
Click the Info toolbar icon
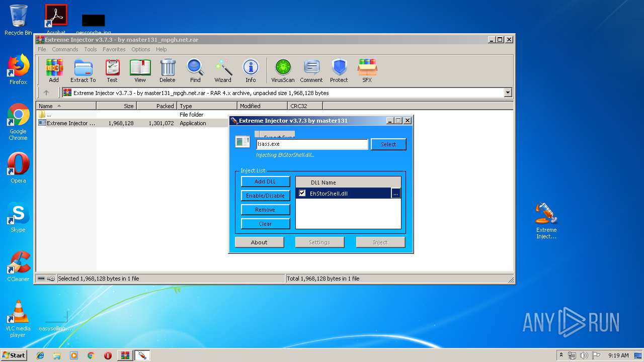pyautogui.click(x=251, y=70)
